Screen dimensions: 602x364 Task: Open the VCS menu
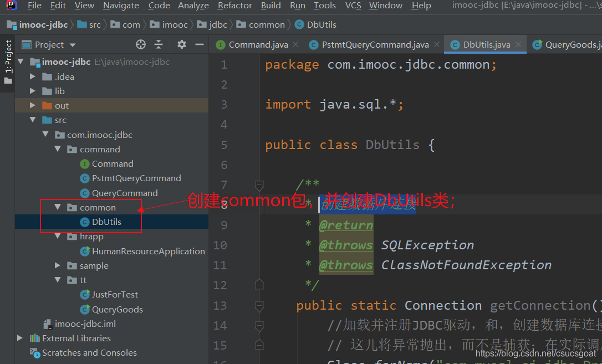tap(353, 6)
